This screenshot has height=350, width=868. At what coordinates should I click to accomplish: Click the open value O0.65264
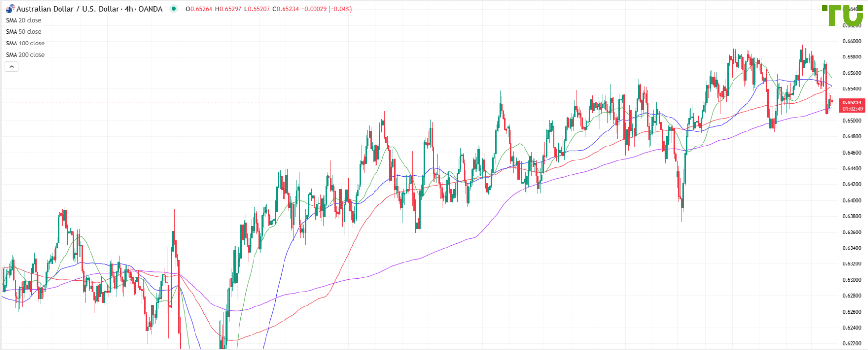199,9
